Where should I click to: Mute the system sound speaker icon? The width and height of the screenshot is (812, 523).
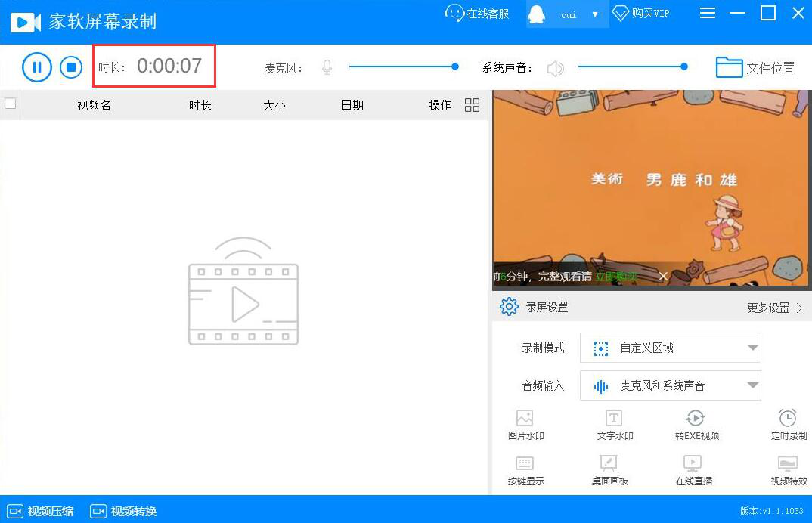click(x=555, y=68)
